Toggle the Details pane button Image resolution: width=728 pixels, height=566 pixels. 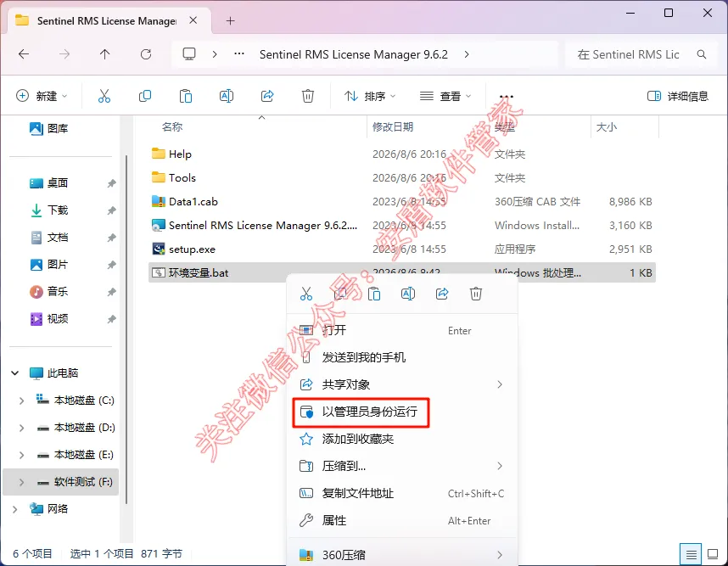[678, 96]
